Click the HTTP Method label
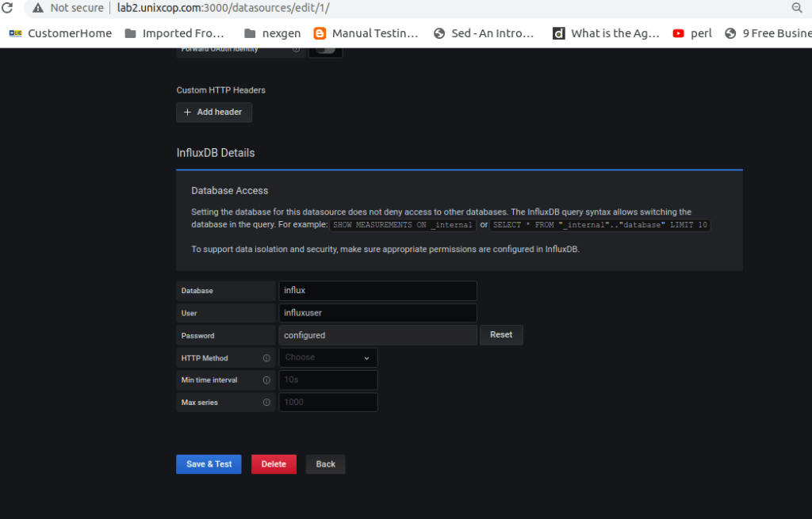812x519 pixels. click(205, 358)
